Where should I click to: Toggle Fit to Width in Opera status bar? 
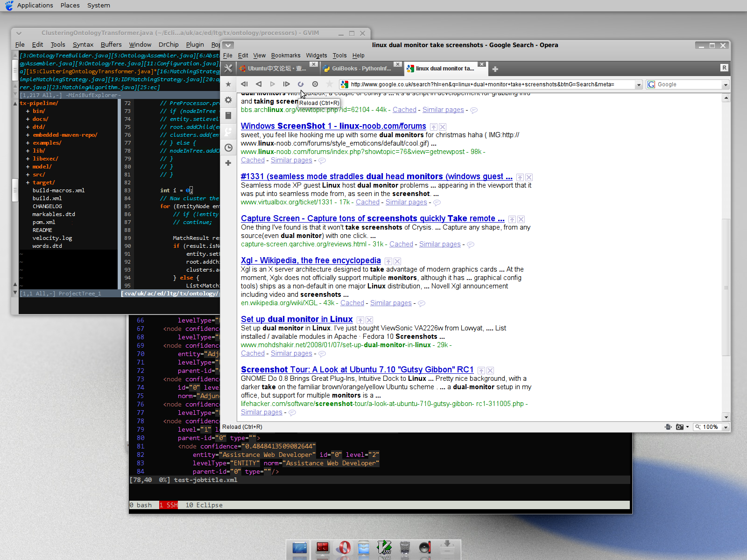coord(669,427)
